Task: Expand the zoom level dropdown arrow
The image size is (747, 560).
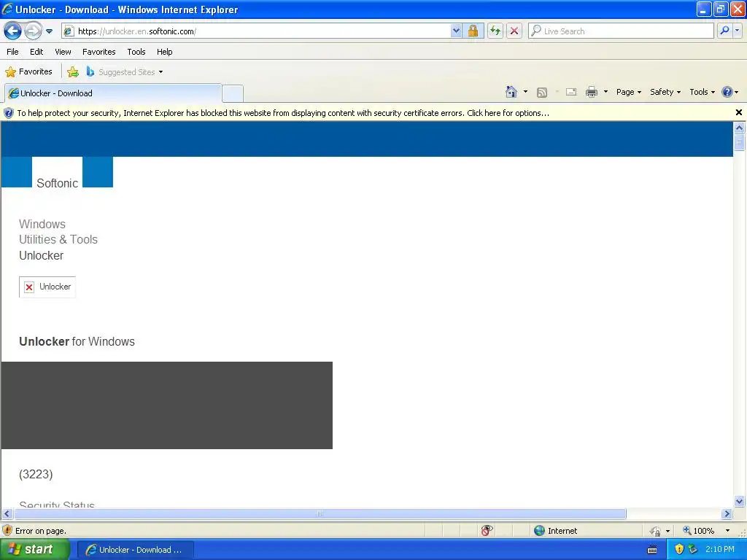Action: (x=727, y=531)
